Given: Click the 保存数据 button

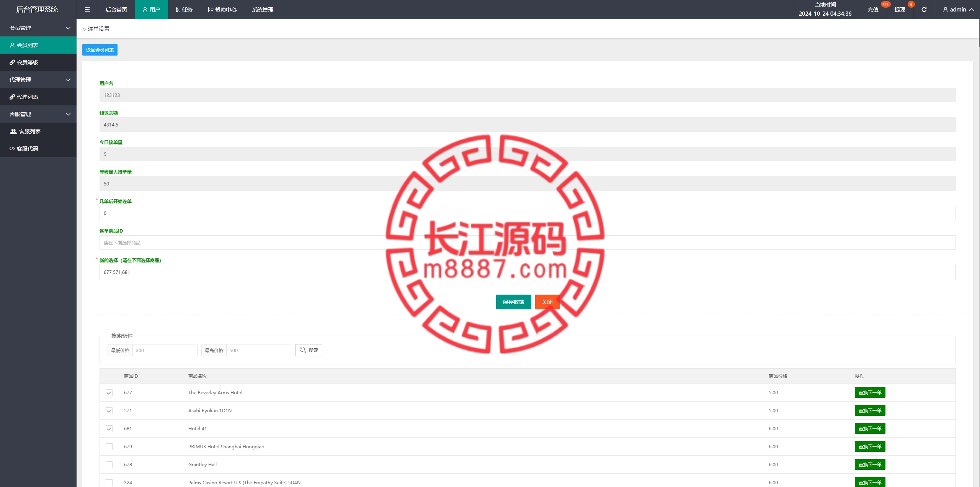Looking at the screenshot, I should 513,302.
